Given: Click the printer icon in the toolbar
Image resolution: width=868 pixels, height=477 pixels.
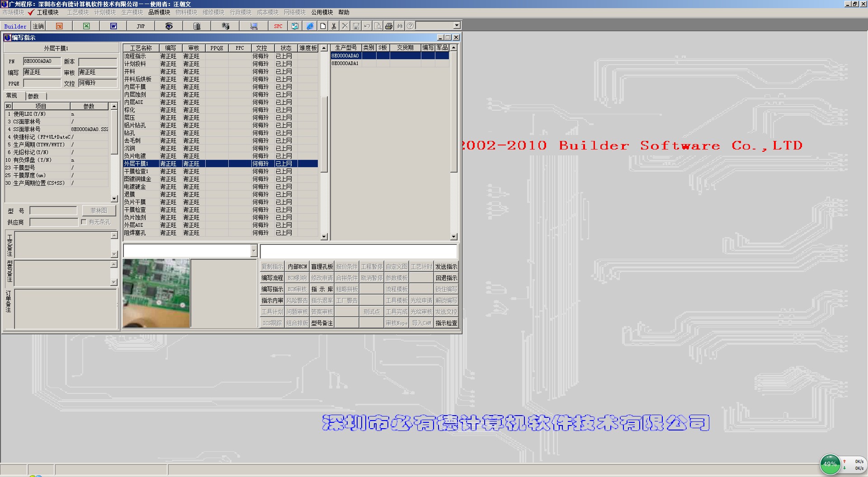Looking at the screenshot, I should pos(389,26).
